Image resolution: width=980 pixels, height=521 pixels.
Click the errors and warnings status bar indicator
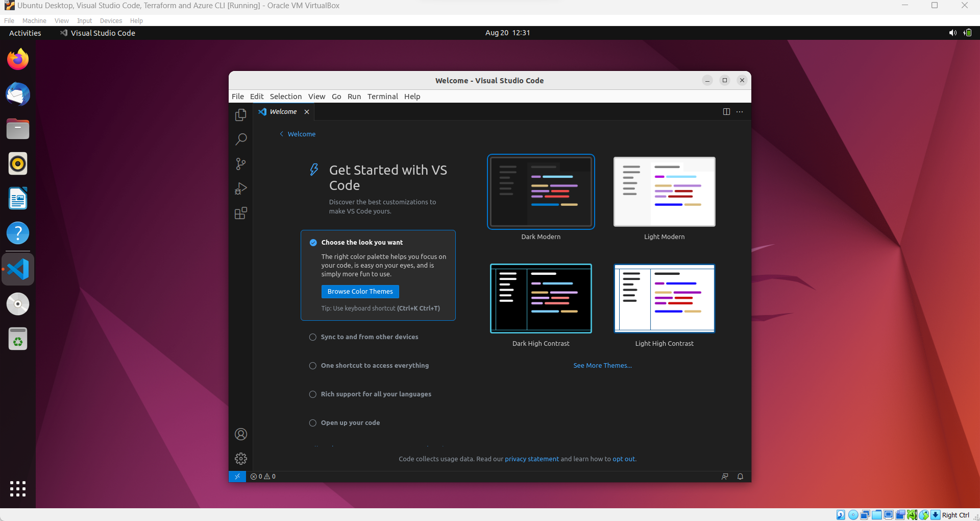(x=262, y=476)
